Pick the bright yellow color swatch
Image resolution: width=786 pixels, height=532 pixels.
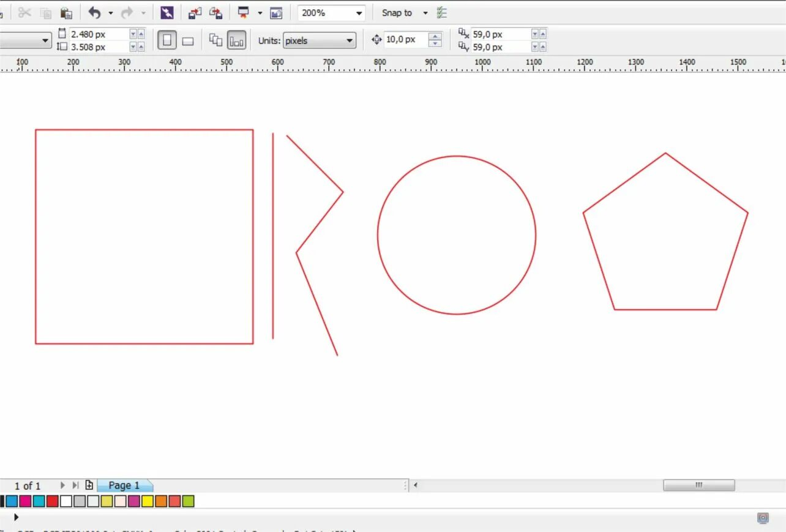click(x=148, y=501)
